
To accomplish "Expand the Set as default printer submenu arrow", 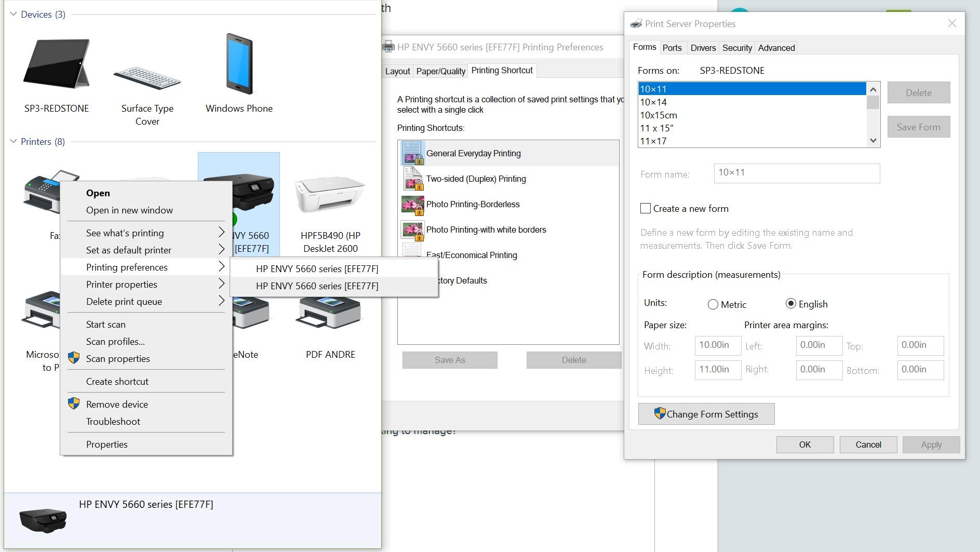I will pyautogui.click(x=221, y=249).
